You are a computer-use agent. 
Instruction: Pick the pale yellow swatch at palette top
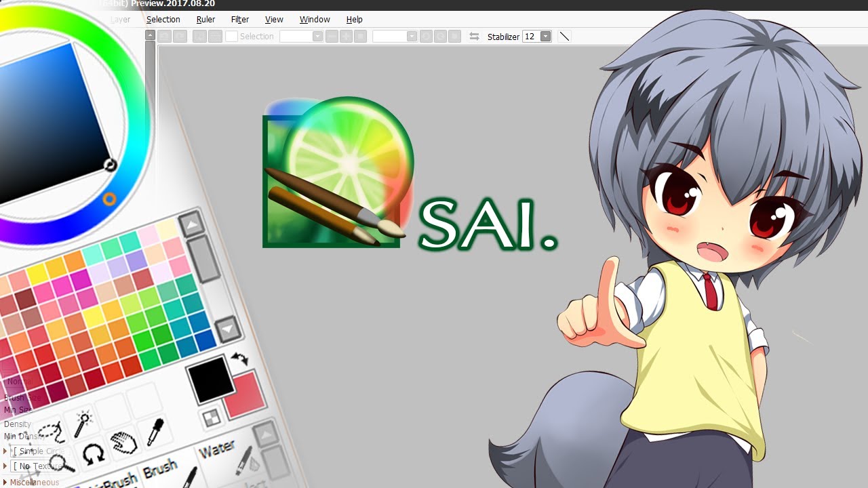(x=166, y=230)
